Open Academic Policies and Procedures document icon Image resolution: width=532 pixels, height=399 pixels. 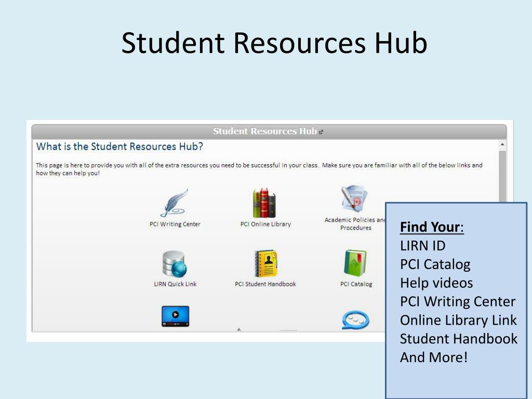pos(354,198)
